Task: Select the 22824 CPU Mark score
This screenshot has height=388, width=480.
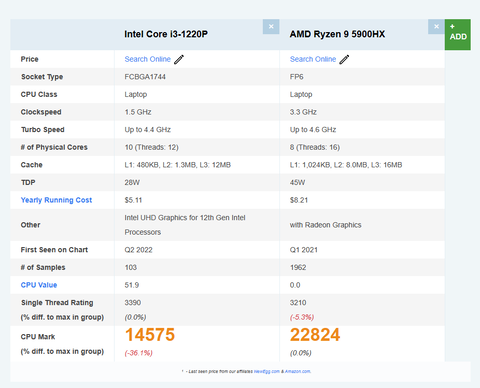Action: [x=315, y=335]
